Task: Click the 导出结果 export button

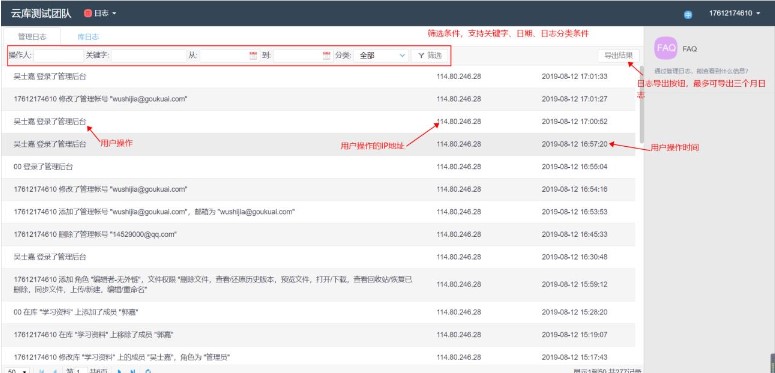Action: [618, 56]
